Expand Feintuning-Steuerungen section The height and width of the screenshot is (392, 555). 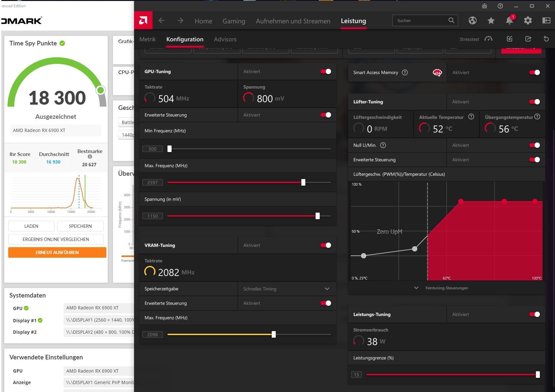click(x=441, y=288)
